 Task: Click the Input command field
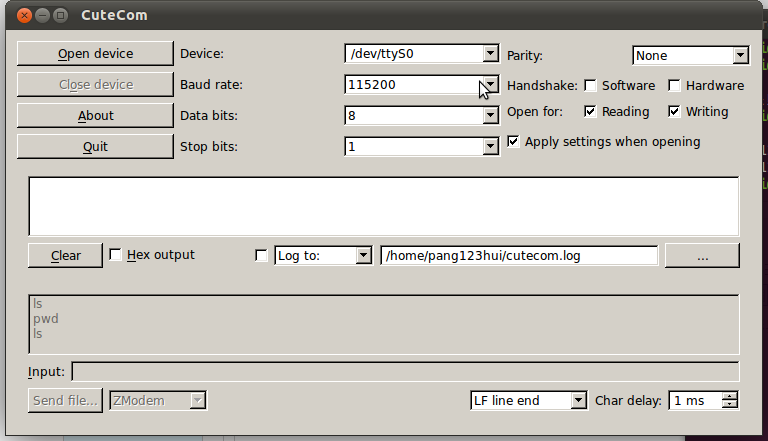(405, 371)
